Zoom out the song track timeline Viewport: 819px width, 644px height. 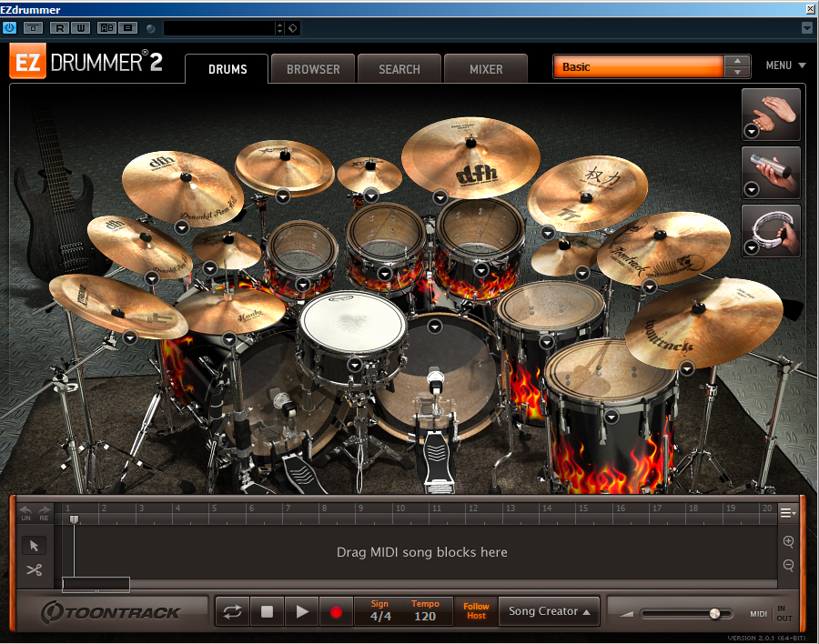tap(789, 565)
